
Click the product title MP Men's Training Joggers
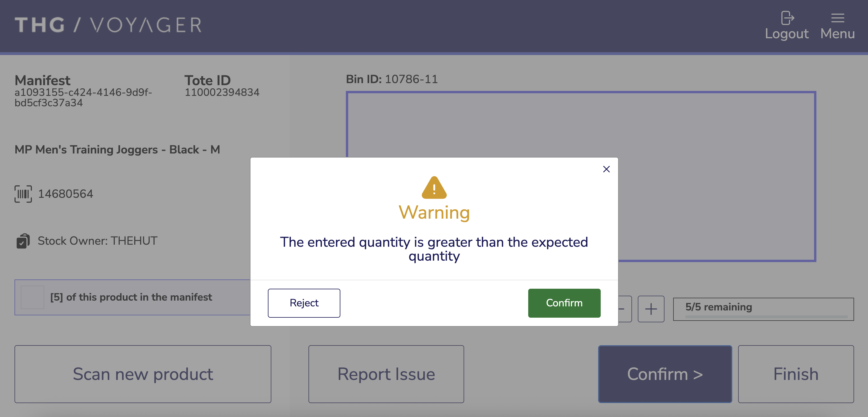pos(117,149)
